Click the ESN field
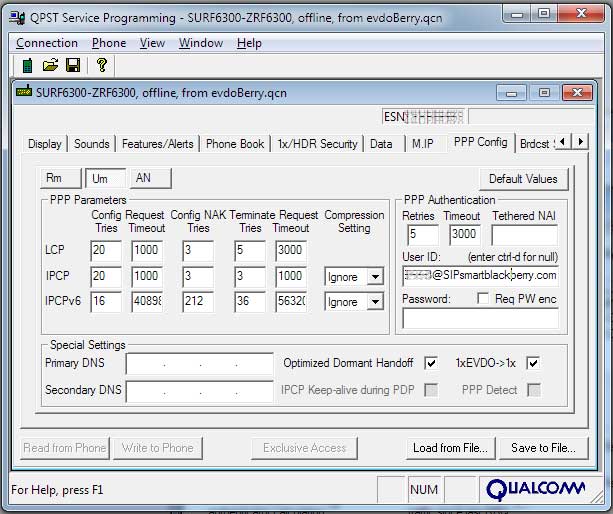The height and width of the screenshot is (514, 613). point(423,116)
